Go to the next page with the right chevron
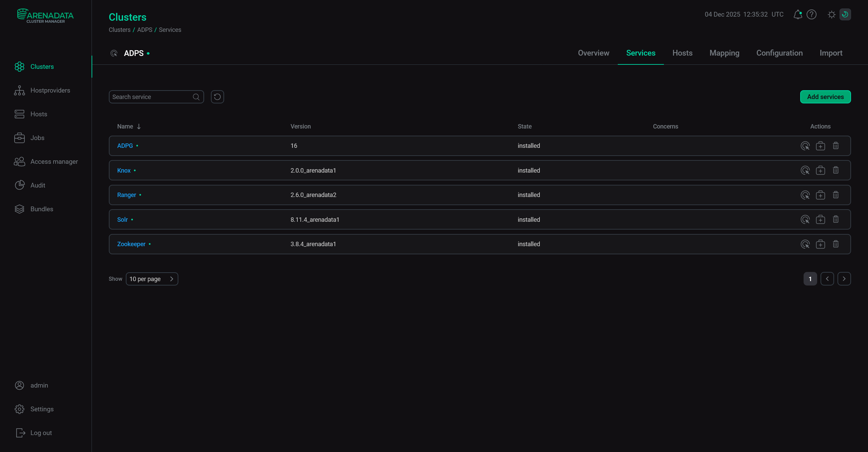The image size is (868, 452). [x=844, y=279]
